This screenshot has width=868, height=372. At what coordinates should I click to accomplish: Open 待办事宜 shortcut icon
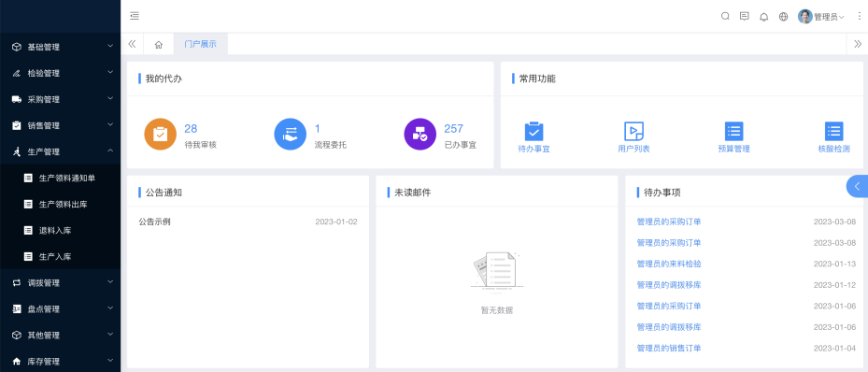[x=534, y=131]
